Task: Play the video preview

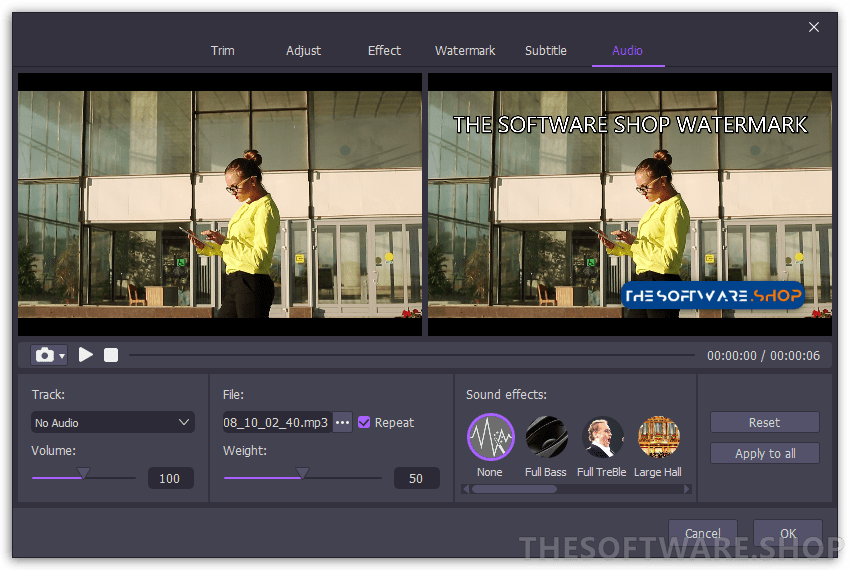Action: click(86, 355)
